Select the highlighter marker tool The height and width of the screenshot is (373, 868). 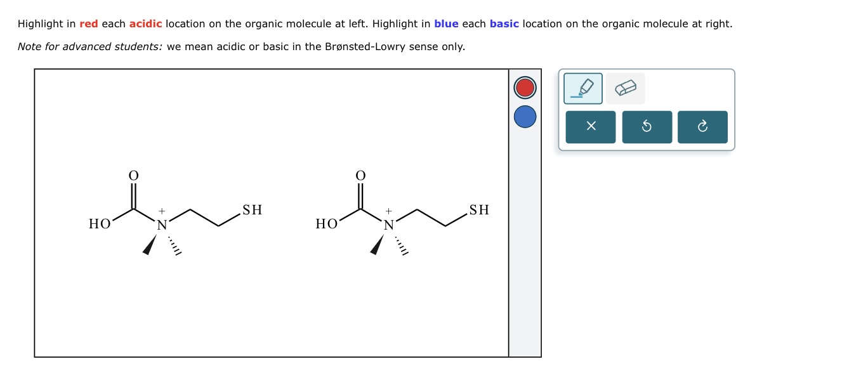[583, 88]
